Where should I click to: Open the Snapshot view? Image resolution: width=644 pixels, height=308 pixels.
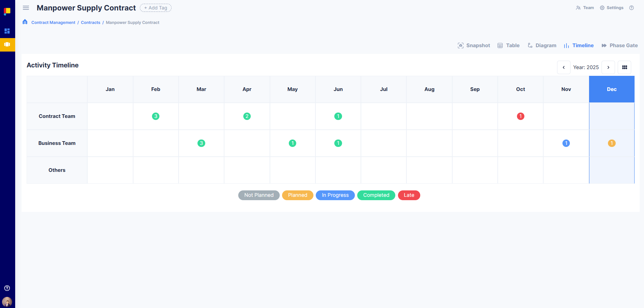(x=474, y=45)
